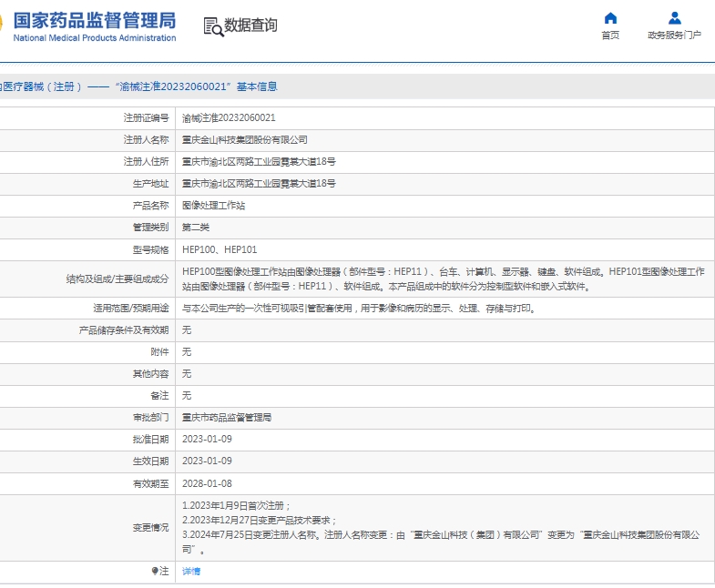Click the 附件 label
Viewport: 715px width, 588px height.
pos(159,352)
